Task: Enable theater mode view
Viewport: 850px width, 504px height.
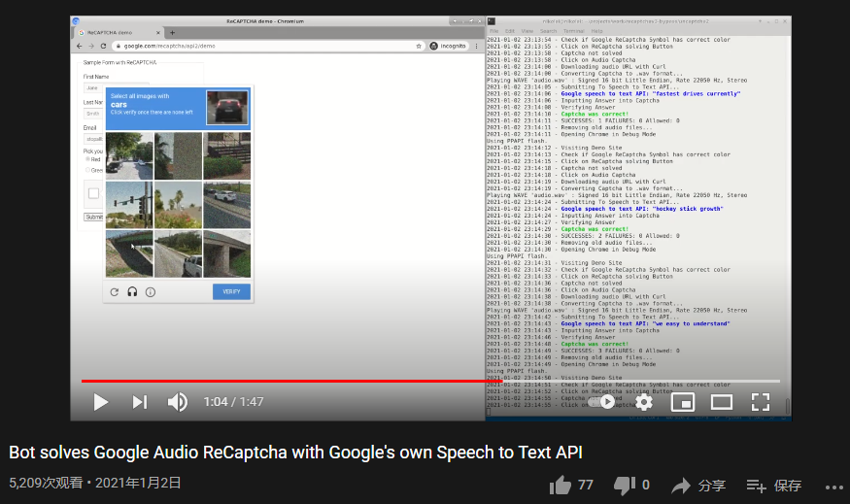Action: point(722,402)
